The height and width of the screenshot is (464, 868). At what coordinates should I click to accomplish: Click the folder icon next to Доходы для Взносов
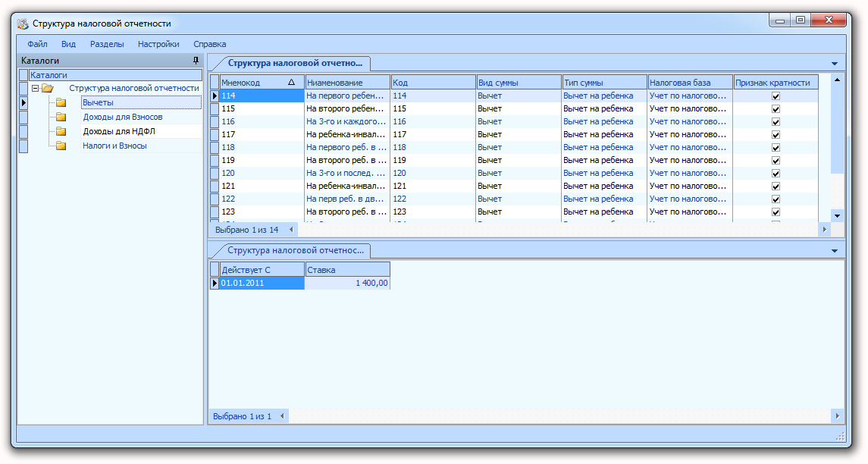point(61,117)
